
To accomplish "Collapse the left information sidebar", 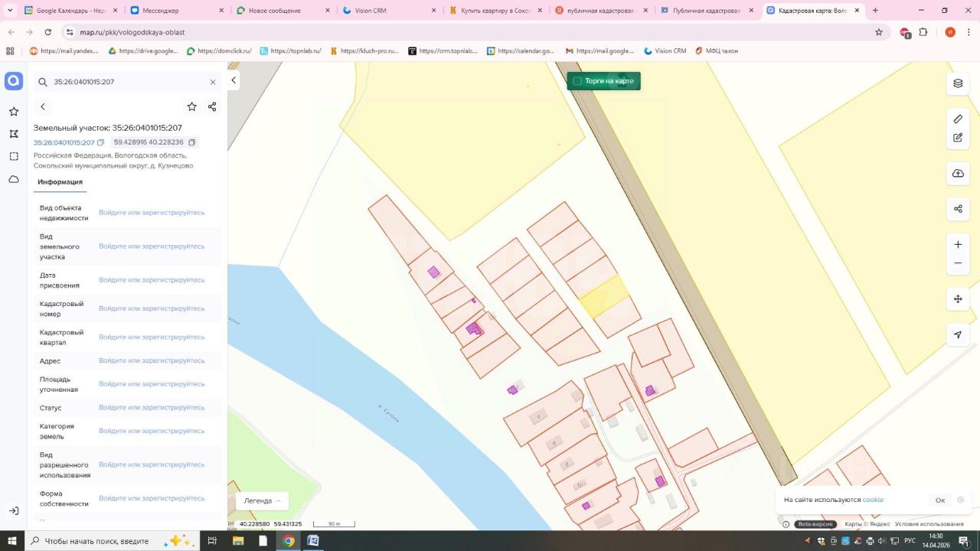I will [x=234, y=80].
